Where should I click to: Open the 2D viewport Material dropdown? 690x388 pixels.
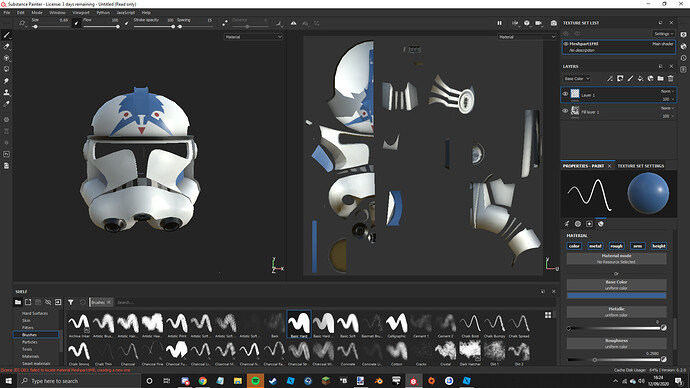[527, 37]
